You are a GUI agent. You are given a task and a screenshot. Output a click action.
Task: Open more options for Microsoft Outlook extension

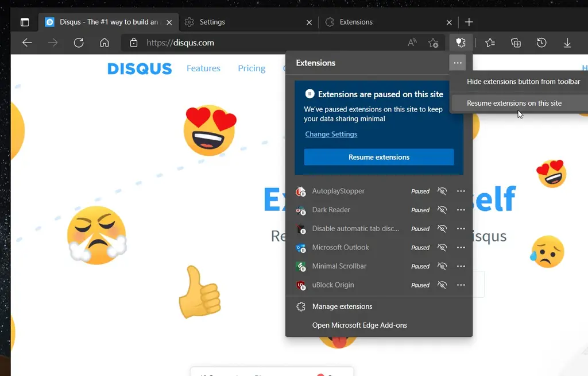[461, 248]
